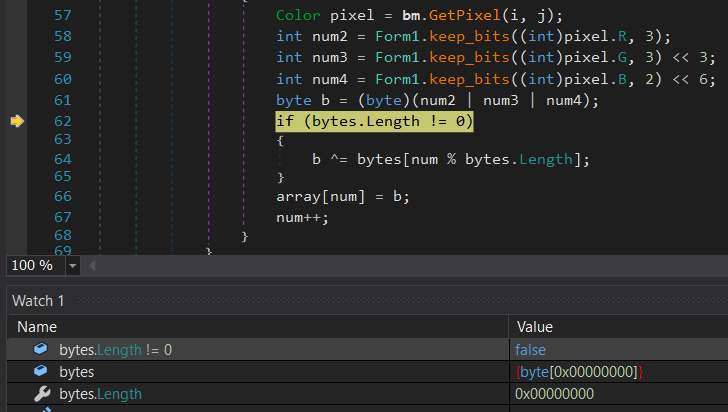This screenshot has width=728, height=412.
Task: Click the blue cube icon beside bytes watch
Action: click(40, 371)
